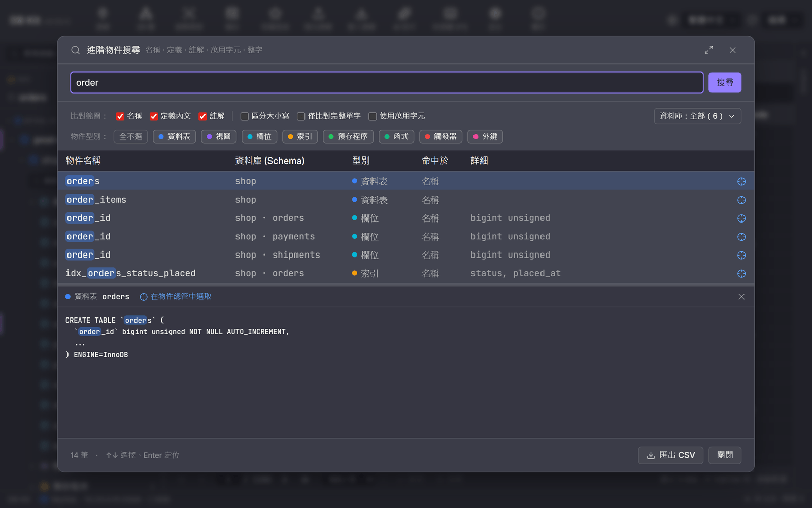
Task: Click the 搜尋 search button
Action: tap(725, 83)
